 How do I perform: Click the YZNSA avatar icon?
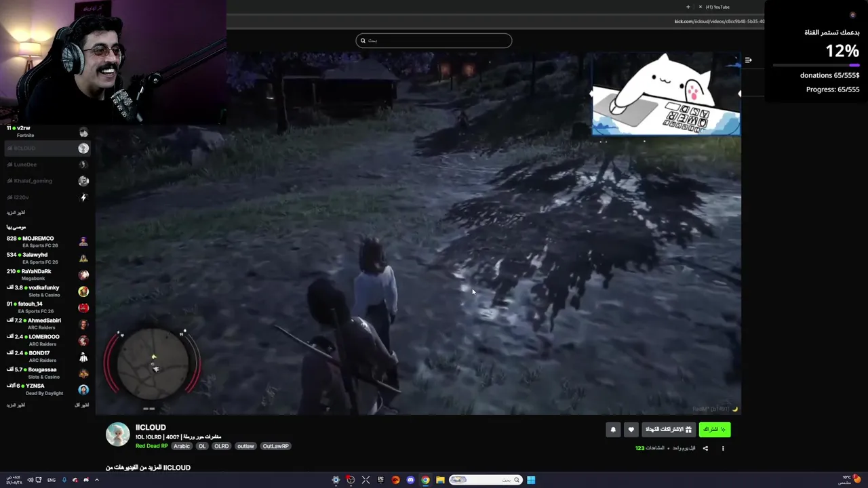tap(83, 390)
